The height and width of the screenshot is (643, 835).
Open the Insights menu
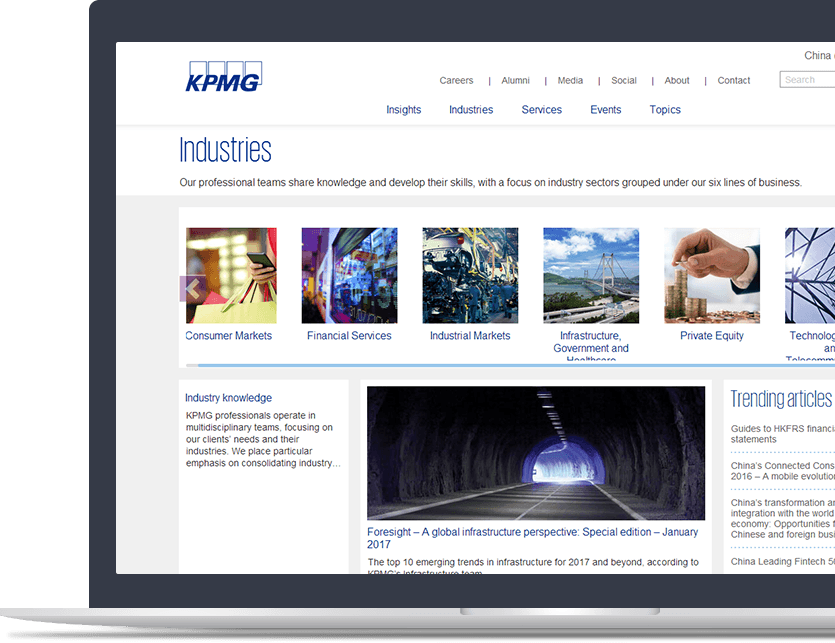click(x=403, y=110)
